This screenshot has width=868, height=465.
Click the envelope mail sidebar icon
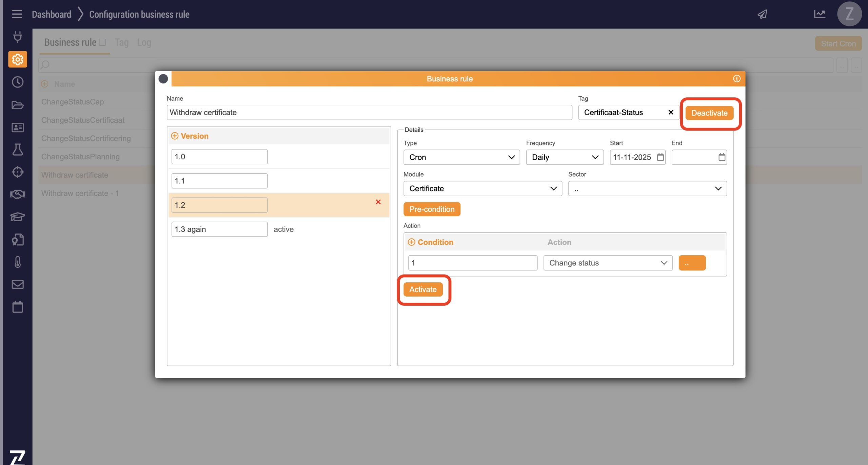[x=18, y=284]
